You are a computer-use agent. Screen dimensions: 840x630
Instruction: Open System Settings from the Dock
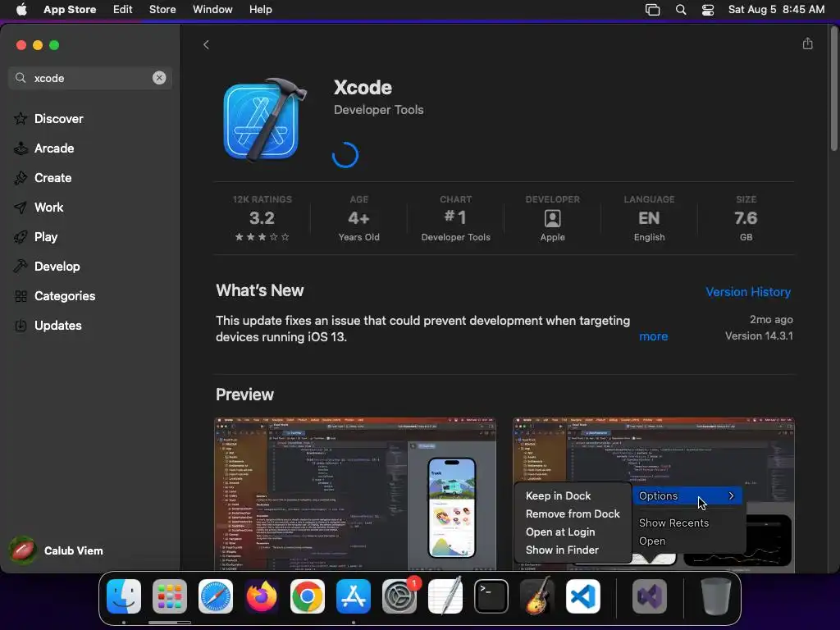point(399,596)
